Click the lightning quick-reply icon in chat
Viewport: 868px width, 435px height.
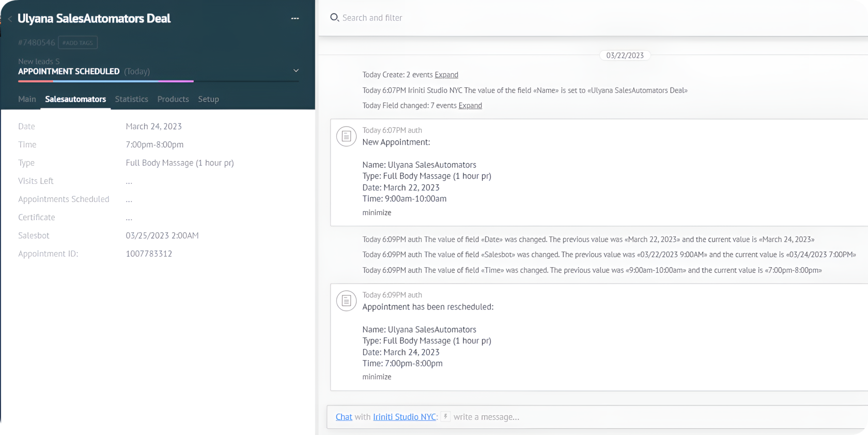[x=445, y=416]
